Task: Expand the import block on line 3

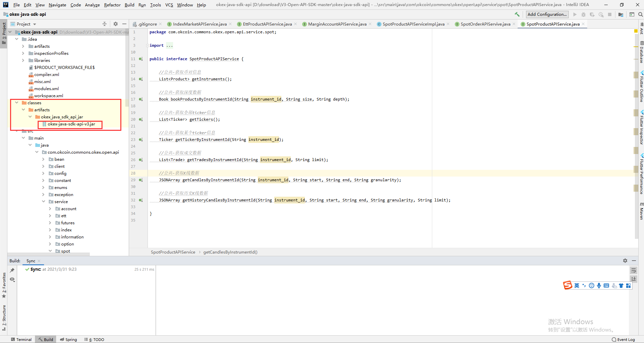Action: click(x=148, y=45)
